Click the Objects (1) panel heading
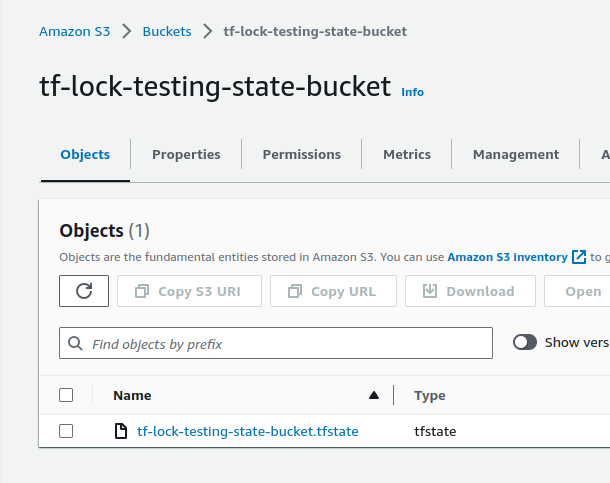 click(x=104, y=231)
